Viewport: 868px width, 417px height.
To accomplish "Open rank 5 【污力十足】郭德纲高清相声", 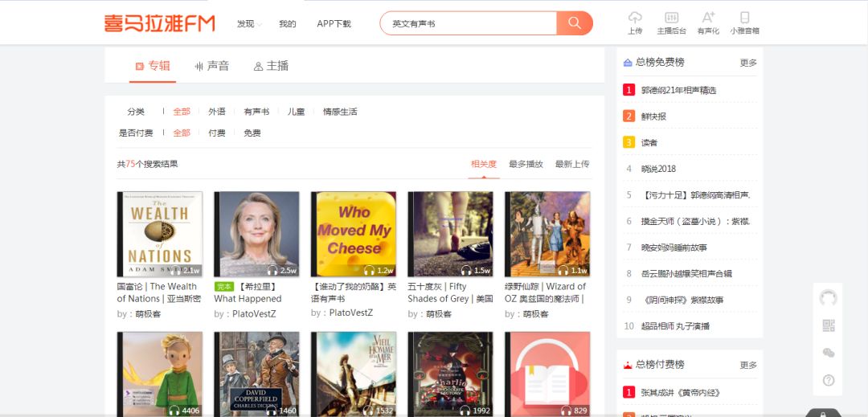I will coord(696,195).
